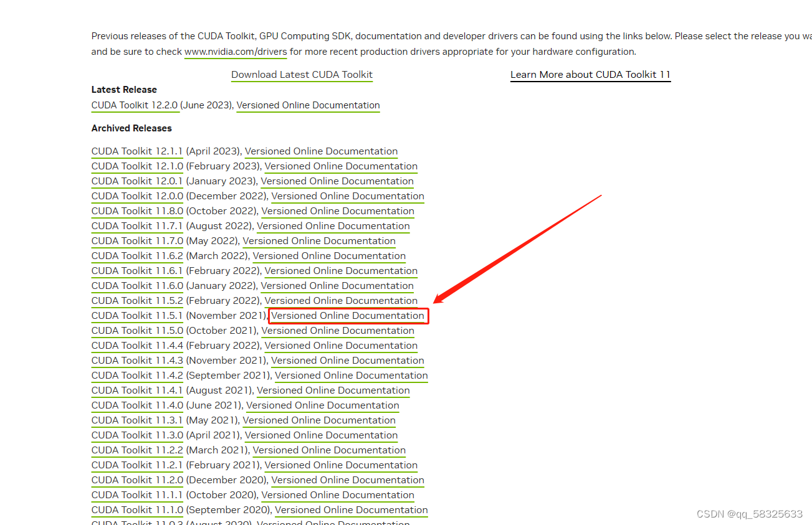The width and height of the screenshot is (812, 525).
Task: View documentation for CUDA Toolkit 11.7.0
Action: pyautogui.click(x=319, y=241)
